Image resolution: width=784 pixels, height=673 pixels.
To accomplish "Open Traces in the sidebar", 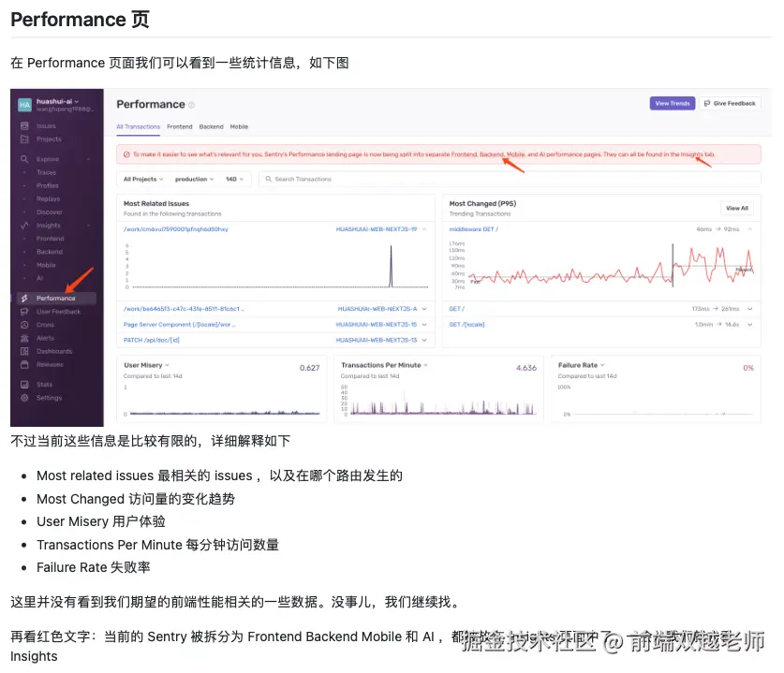I will 46,172.
